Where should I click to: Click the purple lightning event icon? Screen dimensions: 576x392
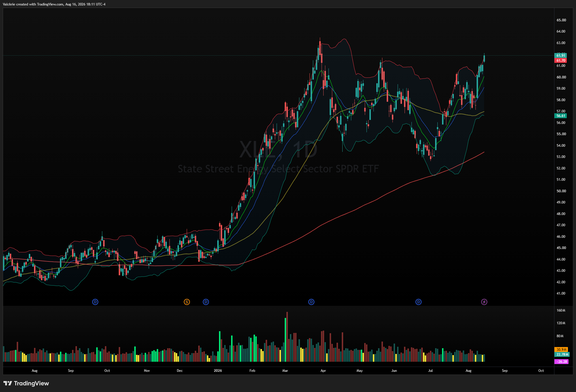click(484, 302)
